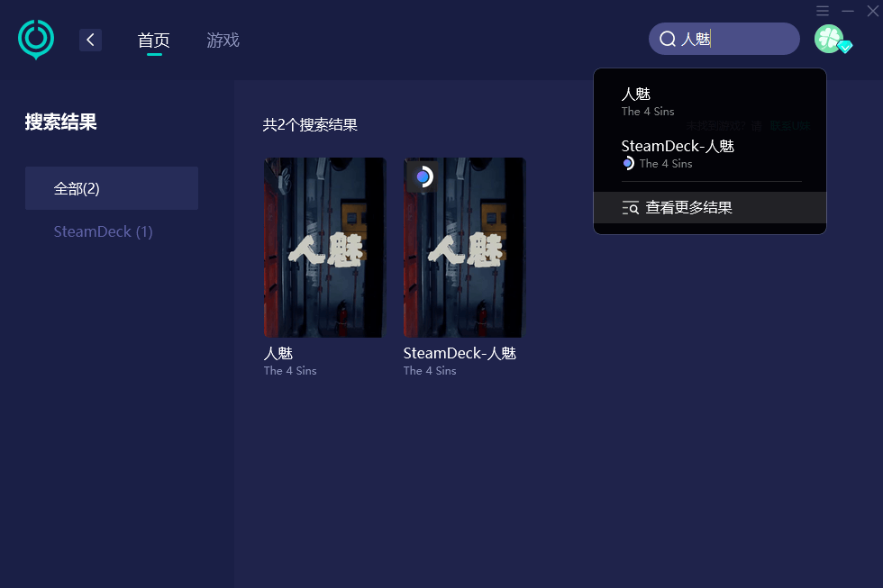Focus the search field containing 人魅
Image resolution: width=883 pixels, height=588 pixels.
(724, 39)
